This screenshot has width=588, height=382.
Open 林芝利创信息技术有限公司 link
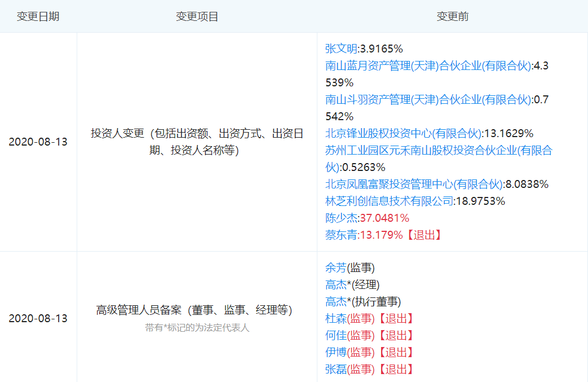point(389,201)
